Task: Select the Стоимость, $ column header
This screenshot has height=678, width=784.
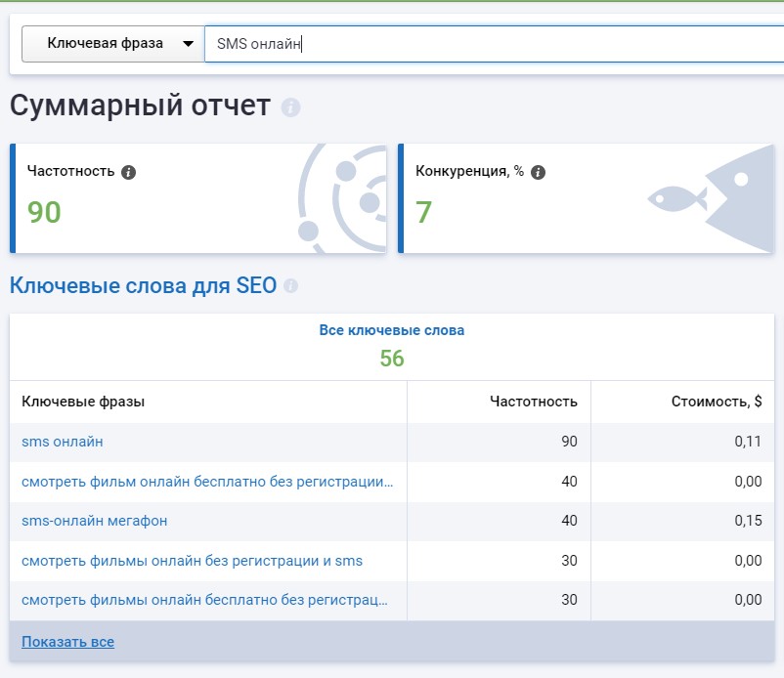Action: pos(717,402)
